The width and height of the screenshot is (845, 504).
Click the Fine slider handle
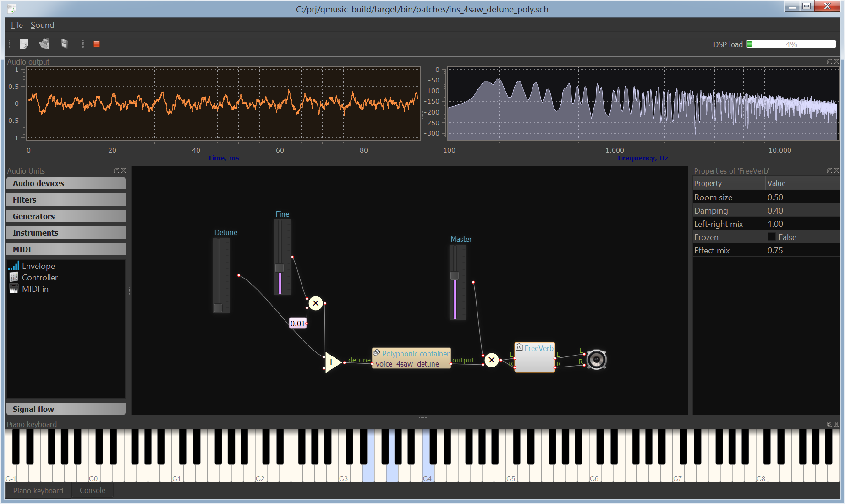point(280,268)
